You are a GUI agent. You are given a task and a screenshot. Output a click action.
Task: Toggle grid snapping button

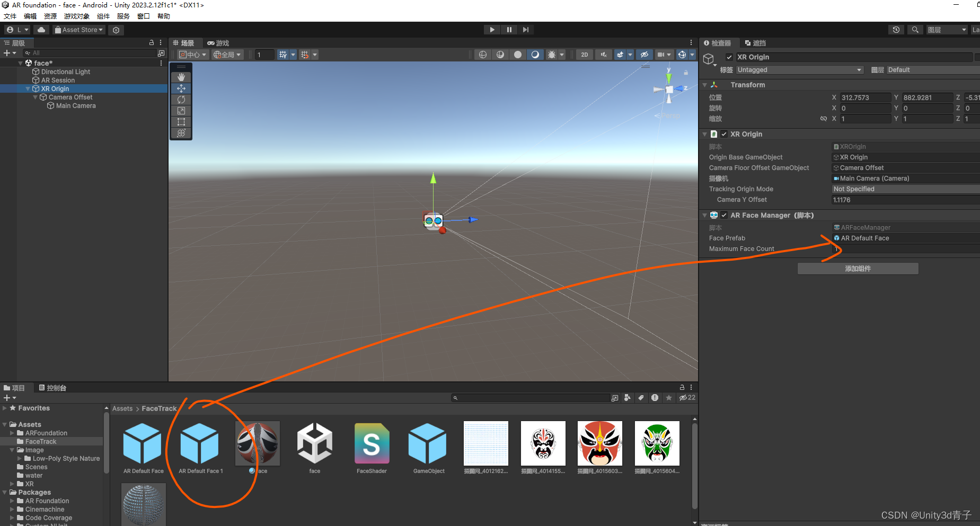click(x=305, y=55)
